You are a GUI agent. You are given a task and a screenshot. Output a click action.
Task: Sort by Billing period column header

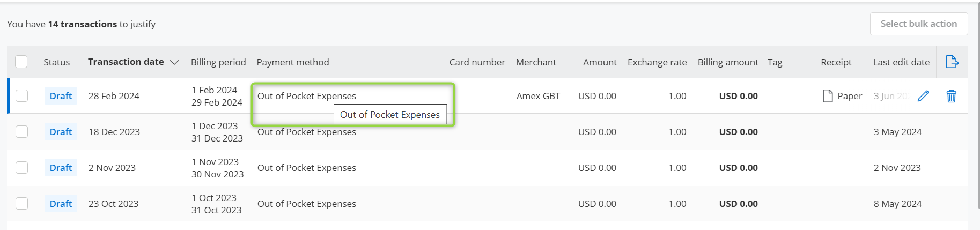tap(218, 62)
